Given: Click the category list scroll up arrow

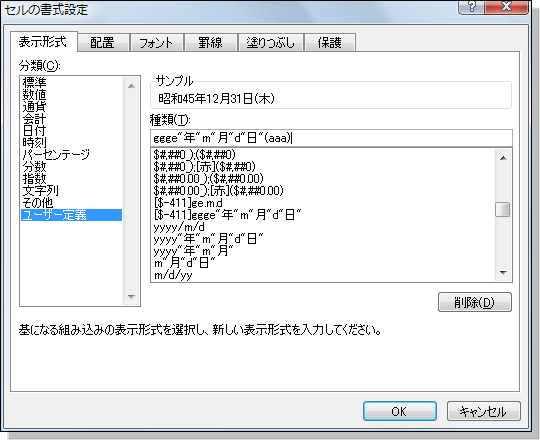Looking at the screenshot, I should point(131,86).
